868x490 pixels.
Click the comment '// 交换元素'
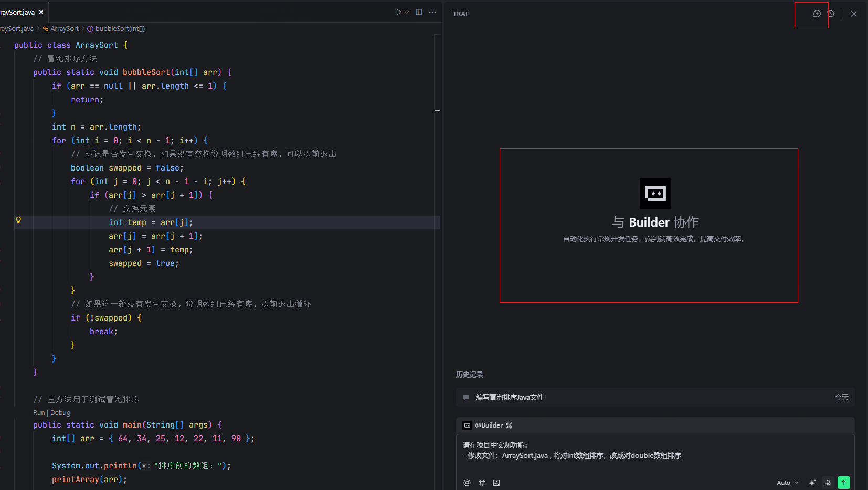tap(132, 209)
